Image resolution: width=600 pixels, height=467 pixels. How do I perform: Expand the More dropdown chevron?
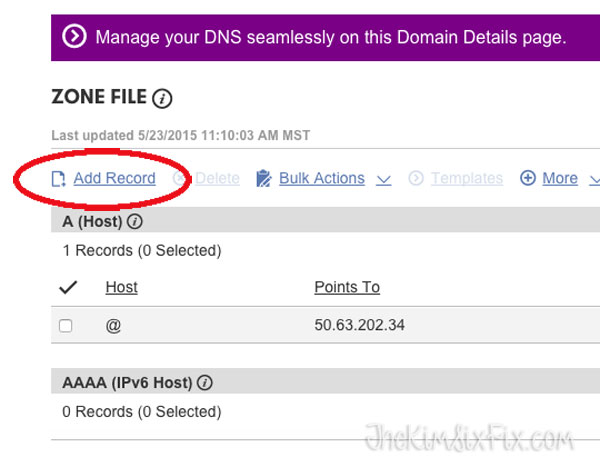pyautogui.click(x=594, y=180)
